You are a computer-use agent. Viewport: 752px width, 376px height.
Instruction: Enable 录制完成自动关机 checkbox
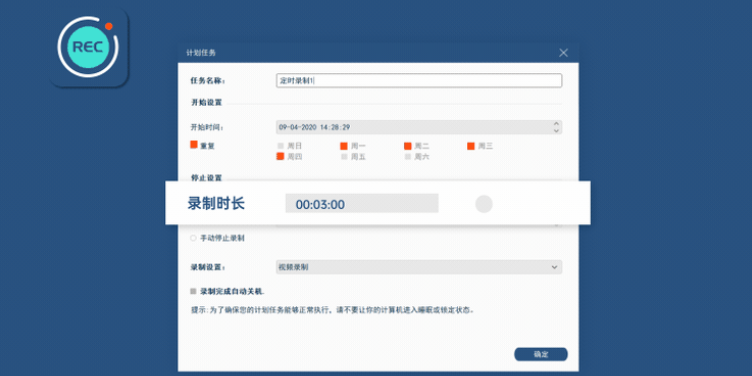pos(193,291)
